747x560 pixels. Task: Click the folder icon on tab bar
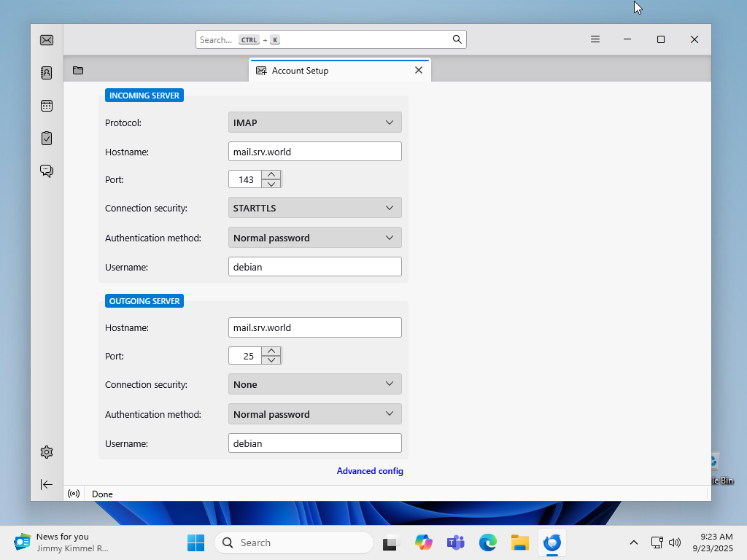pyautogui.click(x=78, y=71)
